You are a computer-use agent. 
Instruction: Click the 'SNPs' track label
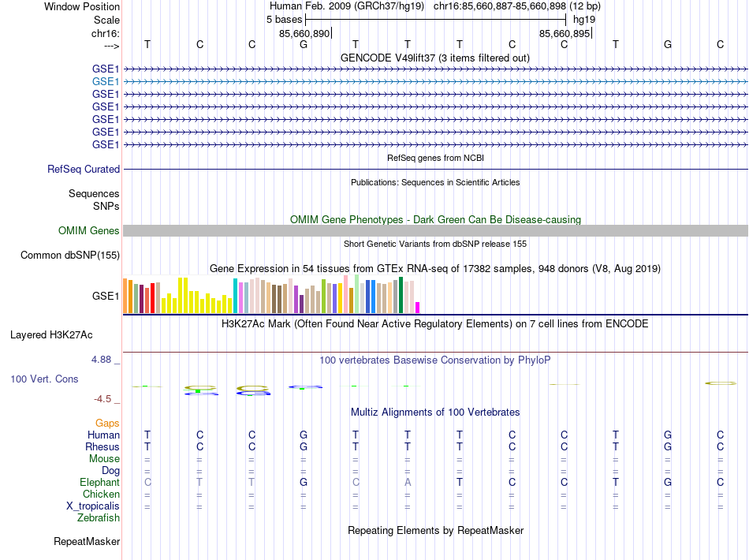pos(106,206)
